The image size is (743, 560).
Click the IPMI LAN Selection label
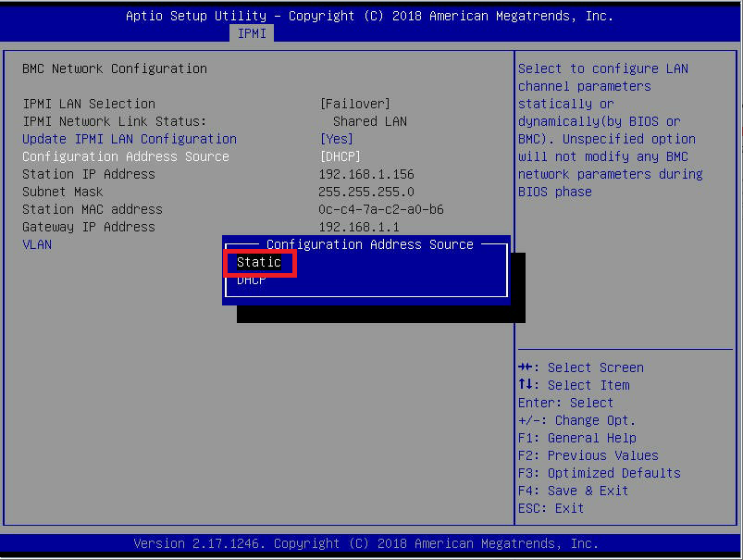[89, 104]
